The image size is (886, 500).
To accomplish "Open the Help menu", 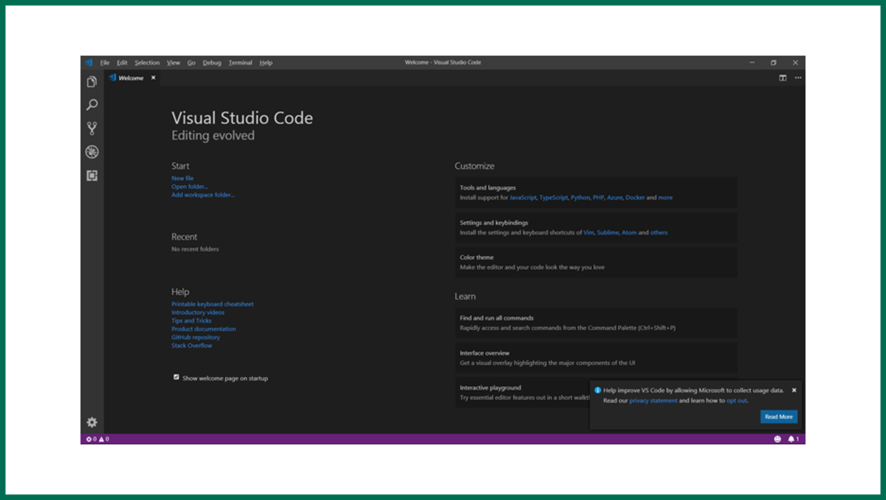I will (x=266, y=63).
